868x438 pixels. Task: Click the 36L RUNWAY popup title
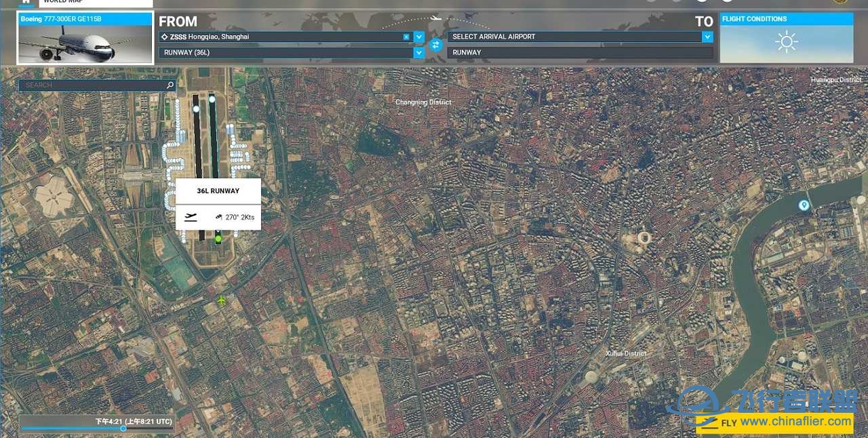218,191
